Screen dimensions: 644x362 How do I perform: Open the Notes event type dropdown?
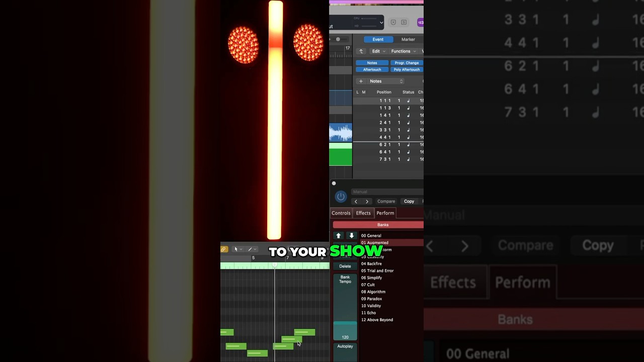386,81
